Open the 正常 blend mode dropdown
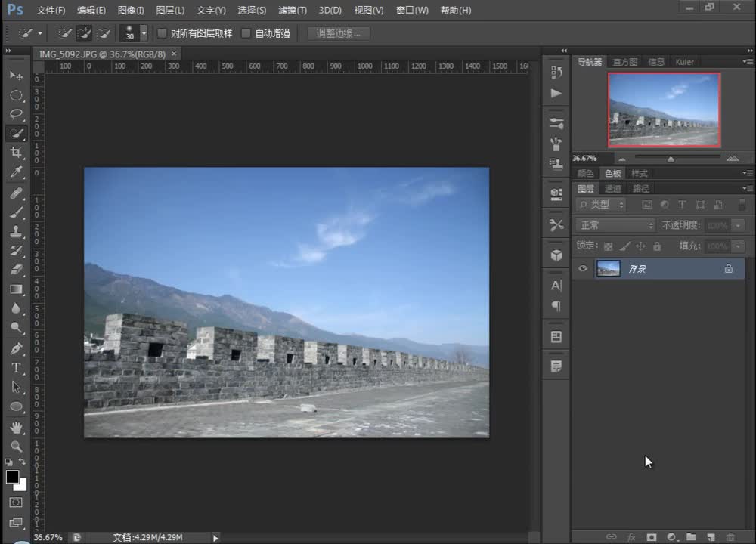756x544 pixels. 615,225
